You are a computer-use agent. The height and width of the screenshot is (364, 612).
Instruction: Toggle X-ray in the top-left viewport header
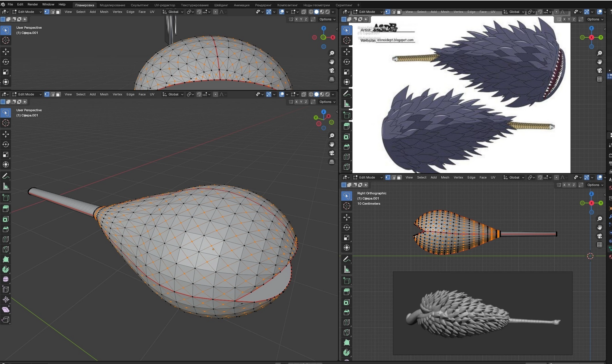pos(304,12)
